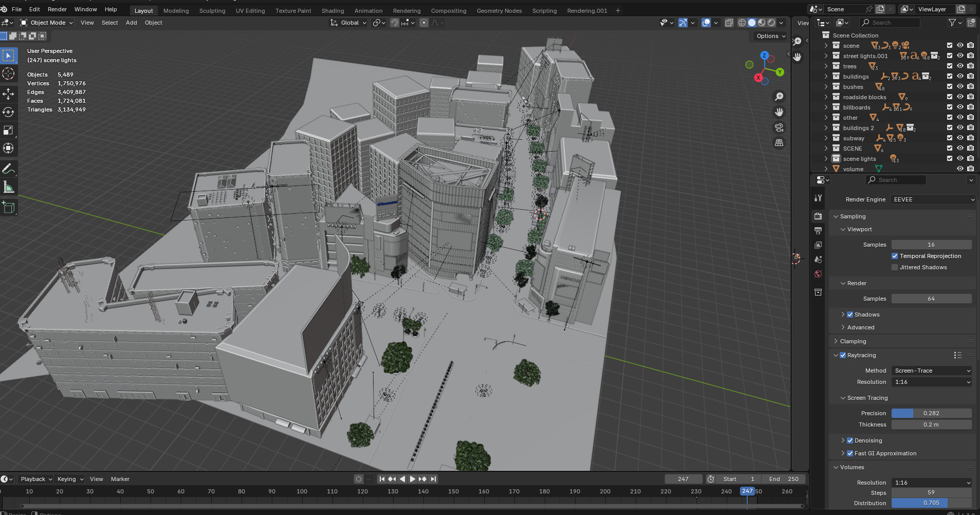Select the Cursor tool in left toolbar
Screen dimensions: 980x515
8,73
